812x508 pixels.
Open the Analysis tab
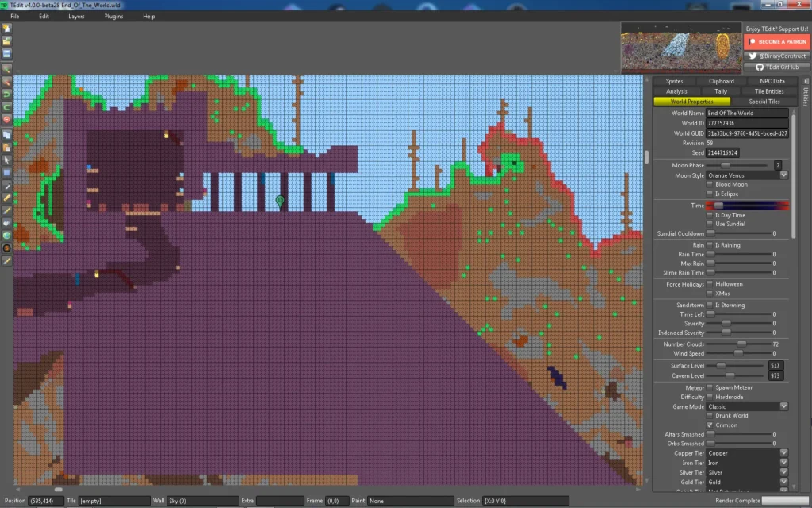[x=676, y=91]
